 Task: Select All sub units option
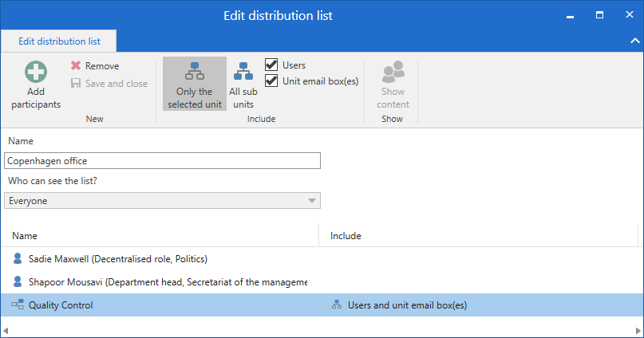[243, 84]
